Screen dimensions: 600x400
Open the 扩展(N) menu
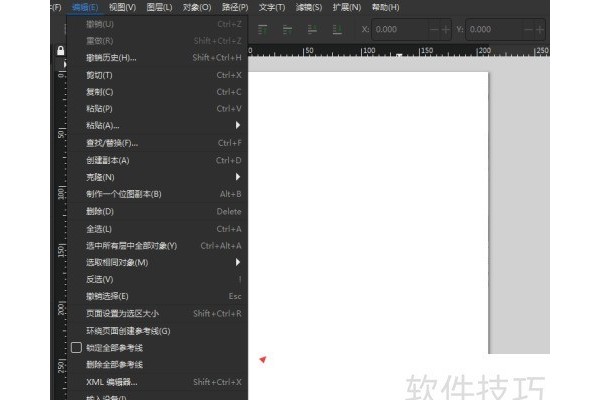pyautogui.click(x=347, y=7)
